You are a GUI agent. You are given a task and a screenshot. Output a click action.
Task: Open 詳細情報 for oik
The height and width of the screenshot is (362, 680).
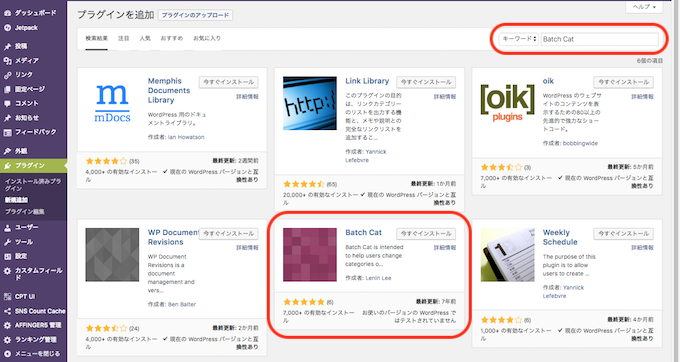coord(642,97)
